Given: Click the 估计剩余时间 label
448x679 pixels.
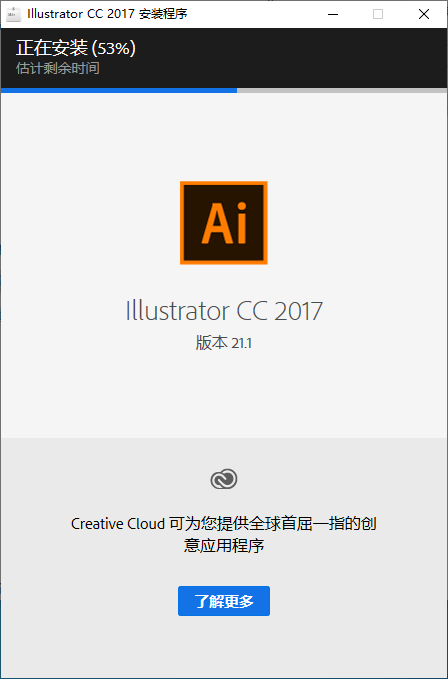Looking at the screenshot, I should point(58,68).
